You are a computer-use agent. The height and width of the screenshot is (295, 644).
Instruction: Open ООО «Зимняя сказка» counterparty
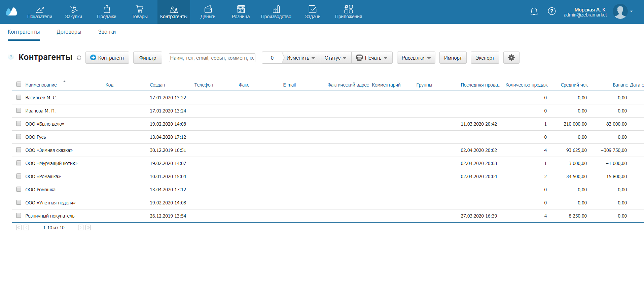[x=49, y=150]
